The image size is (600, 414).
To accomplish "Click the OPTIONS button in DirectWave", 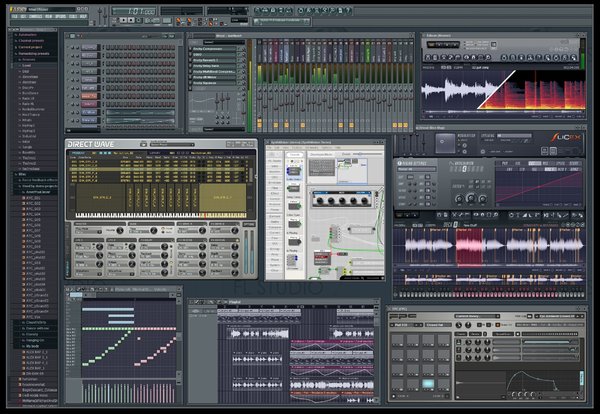I will (x=249, y=224).
